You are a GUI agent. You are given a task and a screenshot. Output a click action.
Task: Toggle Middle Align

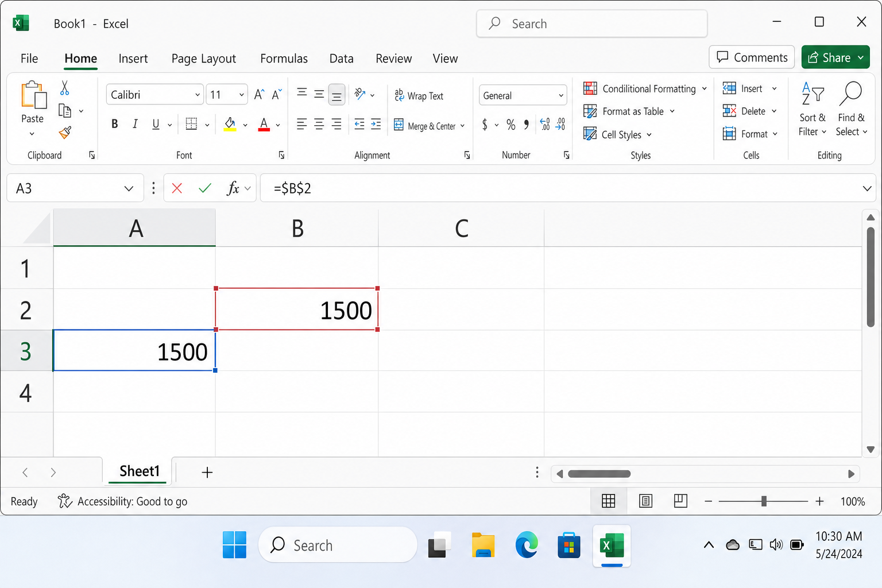pos(319,94)
